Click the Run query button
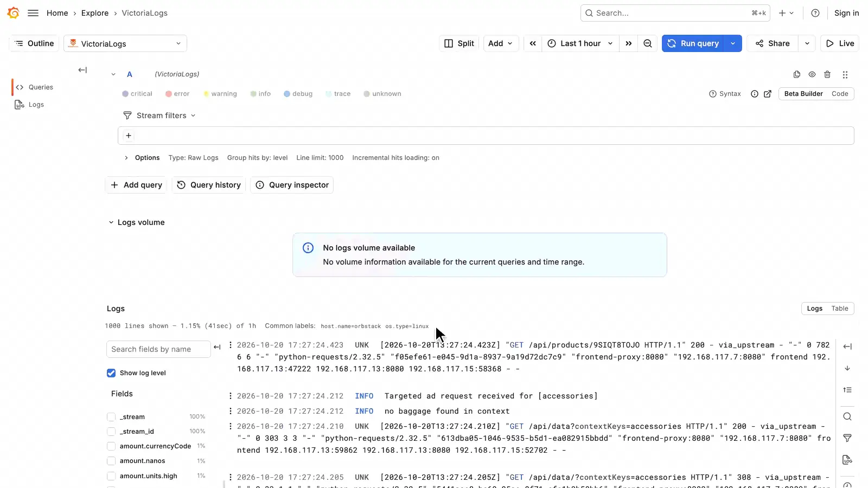The width and height of the screenshot is (868, 488). 693,43
